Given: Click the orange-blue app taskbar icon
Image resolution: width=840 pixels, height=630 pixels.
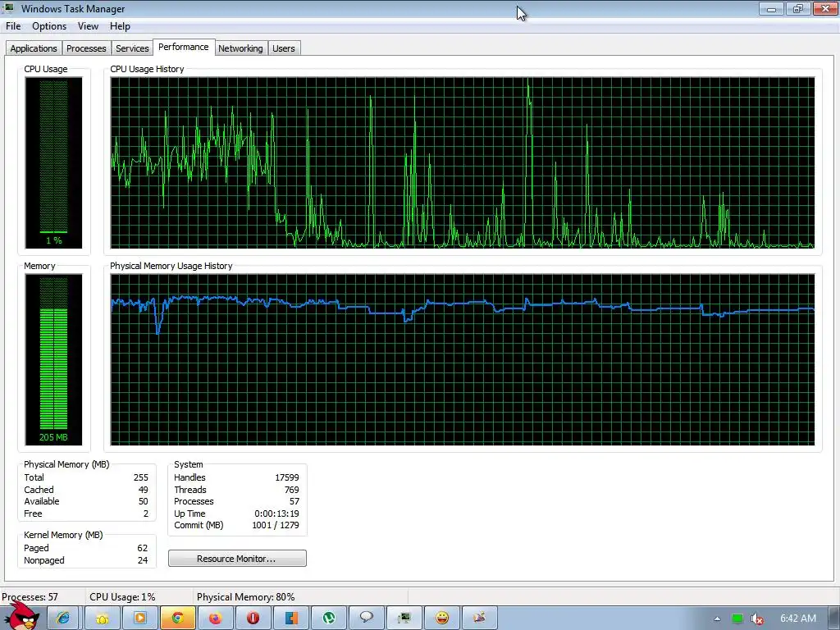Looking at the screenshot, I should 291,619.
